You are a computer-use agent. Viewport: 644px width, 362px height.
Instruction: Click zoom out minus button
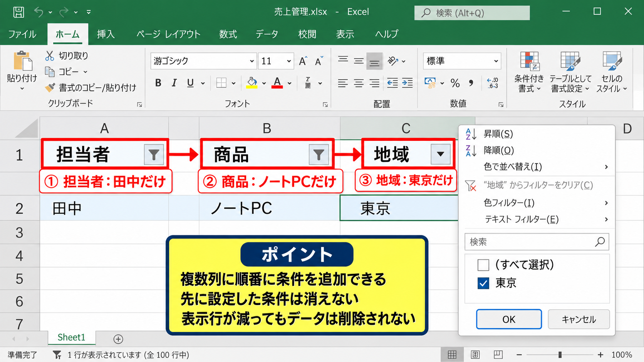(x=519, y=354)
